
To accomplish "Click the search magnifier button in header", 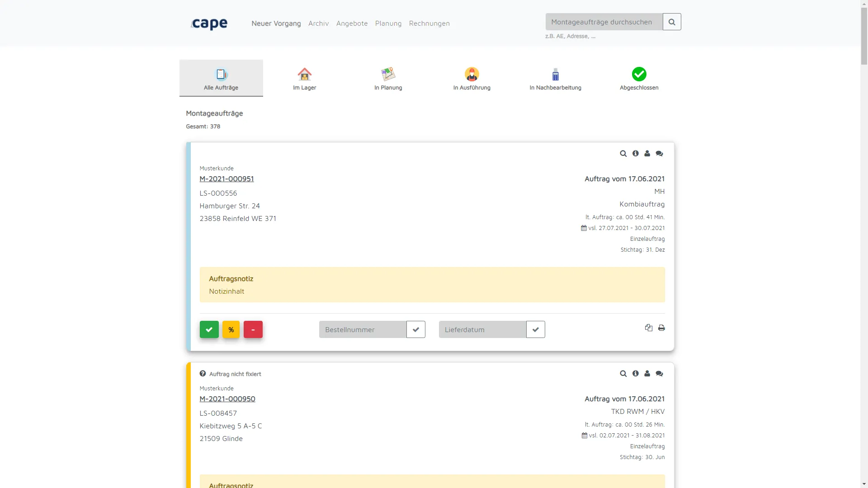I will (x=672, y=22).
